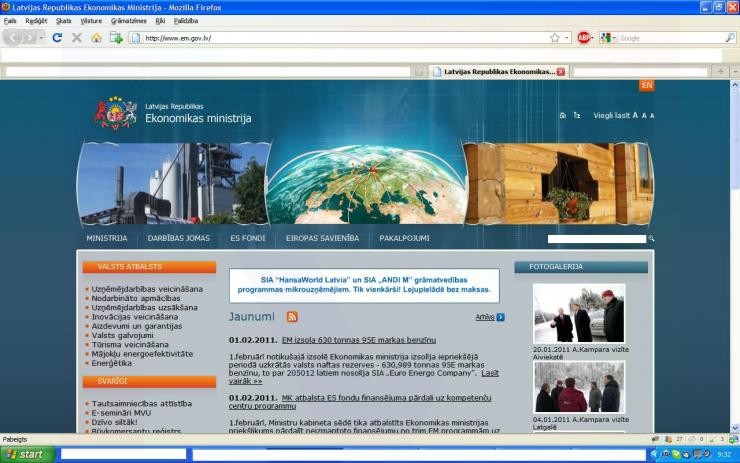Bookmark this page with the star icon
The image size is (740, 463).
pyautogui.click(x=554, y=38)
